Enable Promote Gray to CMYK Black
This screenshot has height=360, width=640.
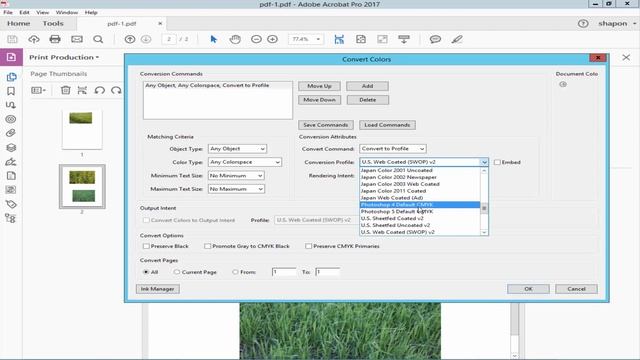[x=207, y=246]
